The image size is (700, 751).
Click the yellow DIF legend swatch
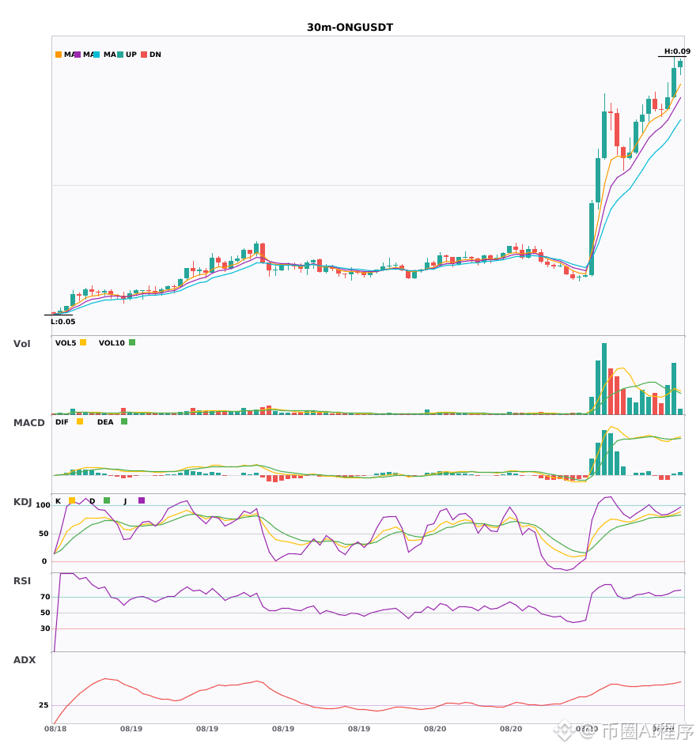(x=80, y=421)
